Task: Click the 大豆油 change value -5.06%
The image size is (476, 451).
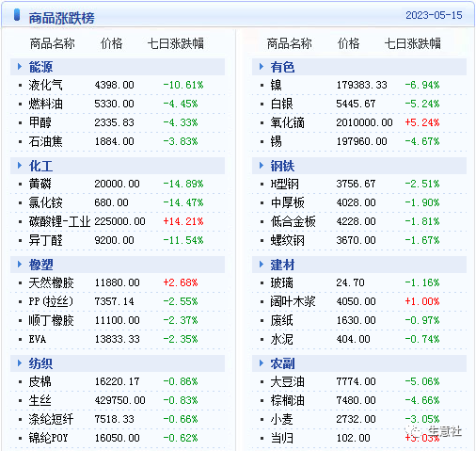Action: point(422,381)
